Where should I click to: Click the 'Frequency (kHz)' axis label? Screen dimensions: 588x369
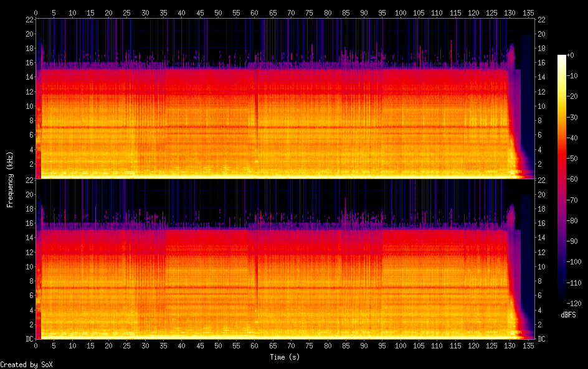[x=10, y=179]
